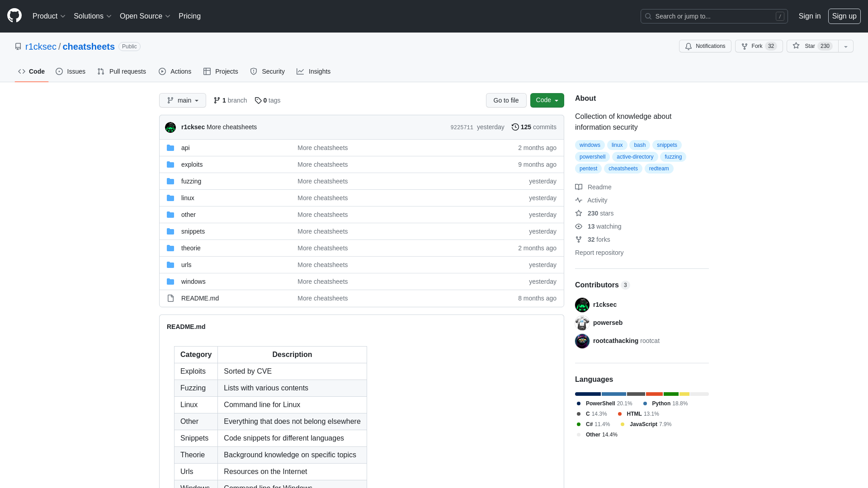Open the snippets folder name
The width and height of the screenshot is (868, 488).
click(x=193, y=231)
